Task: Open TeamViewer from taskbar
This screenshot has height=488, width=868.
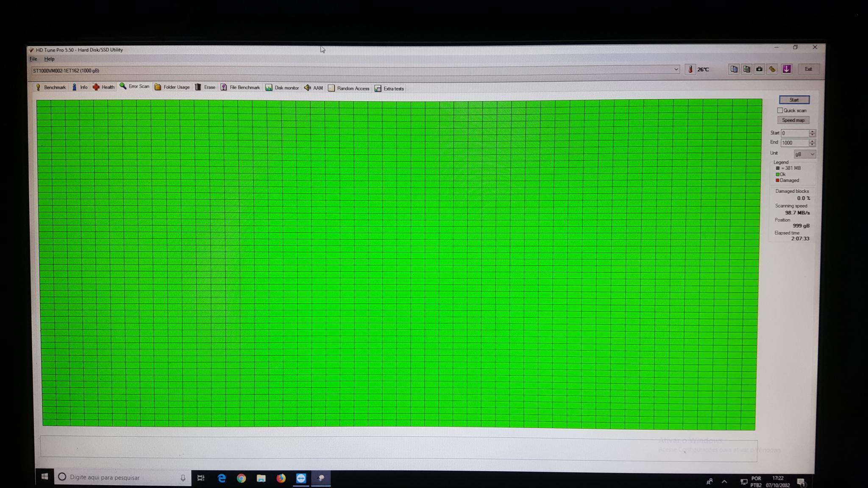Action: (x=301, y=478)
